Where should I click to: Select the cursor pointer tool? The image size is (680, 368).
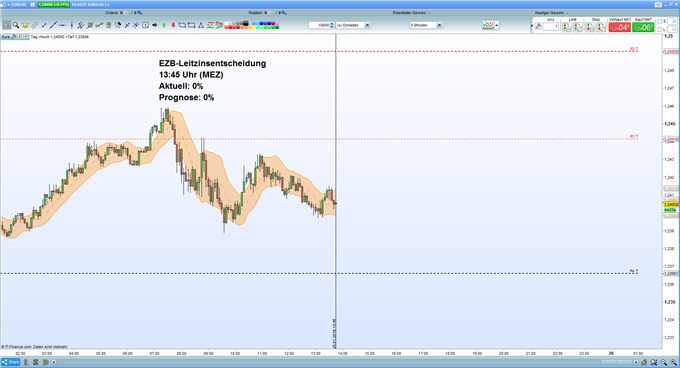[7, 25]
